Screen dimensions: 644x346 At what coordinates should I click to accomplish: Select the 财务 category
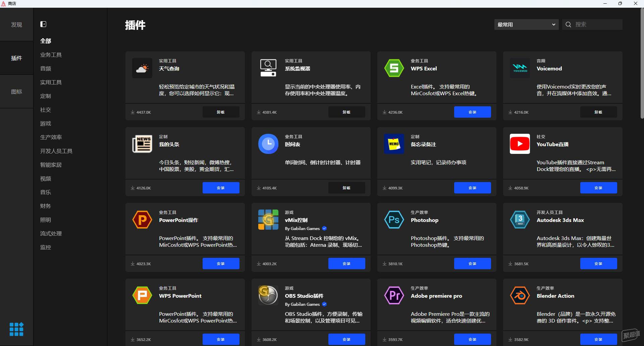46,206
